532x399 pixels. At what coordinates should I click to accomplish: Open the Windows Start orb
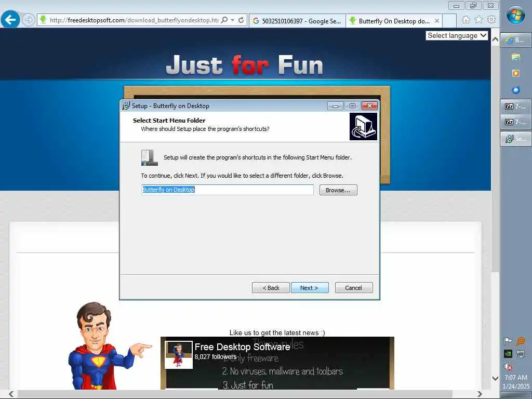[516, 15]
